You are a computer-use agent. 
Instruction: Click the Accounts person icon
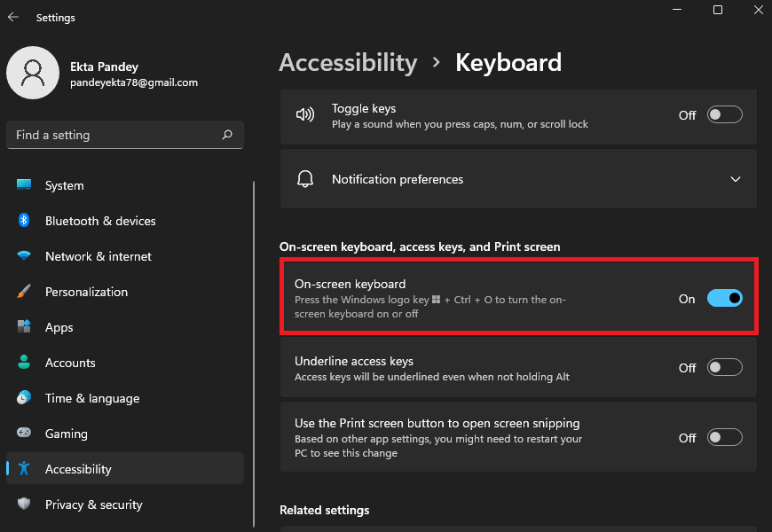25,363
